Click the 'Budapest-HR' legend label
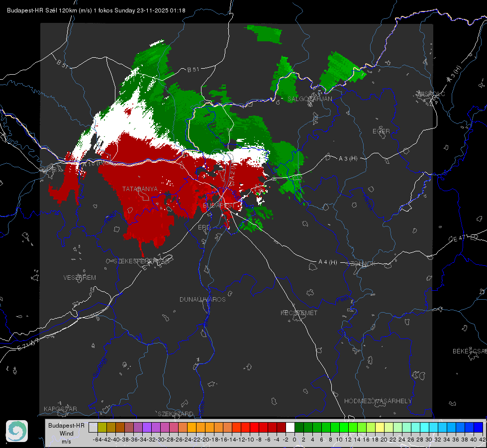This screenshot has width=487, height=448. coord(67,425)
